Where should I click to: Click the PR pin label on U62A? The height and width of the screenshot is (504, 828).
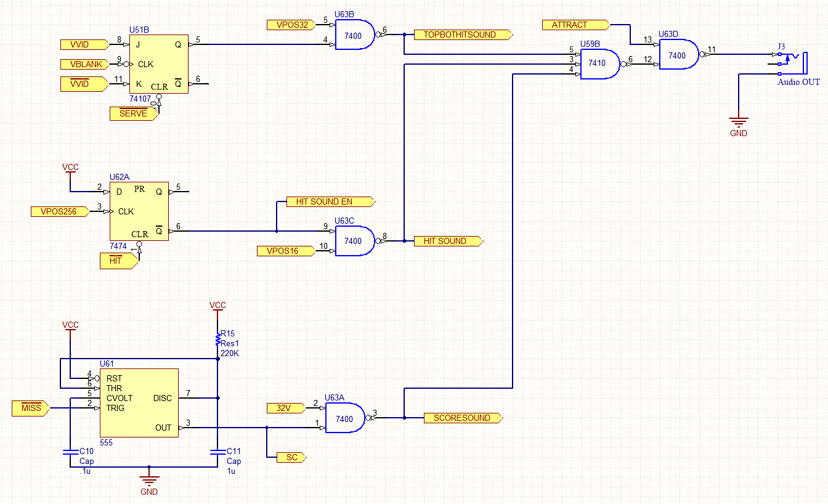139,189
